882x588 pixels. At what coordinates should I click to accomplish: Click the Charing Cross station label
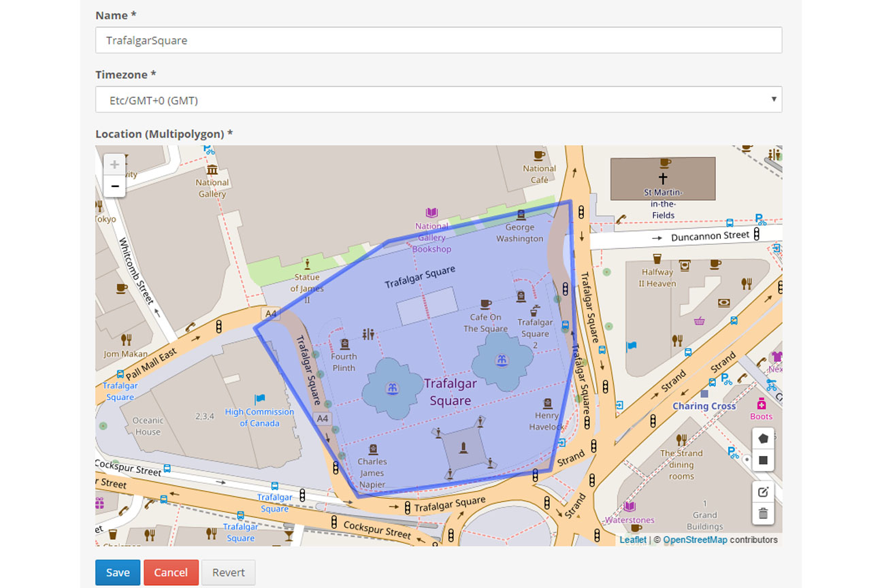click(x=704, y=406)
